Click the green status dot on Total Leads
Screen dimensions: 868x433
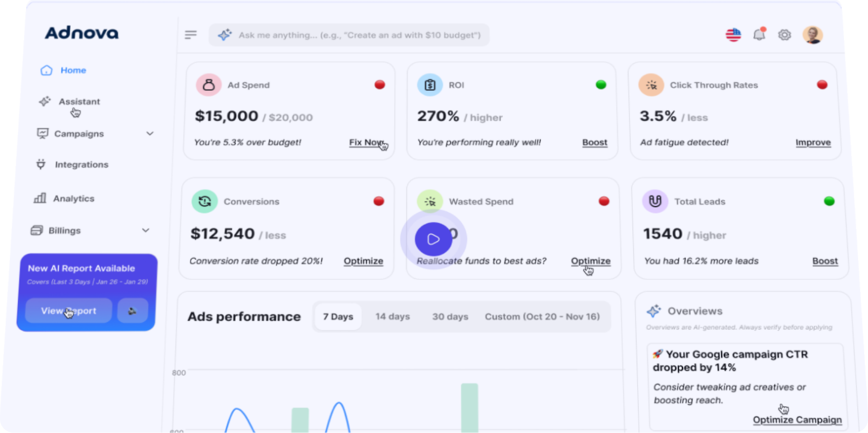tap(829, 201)
